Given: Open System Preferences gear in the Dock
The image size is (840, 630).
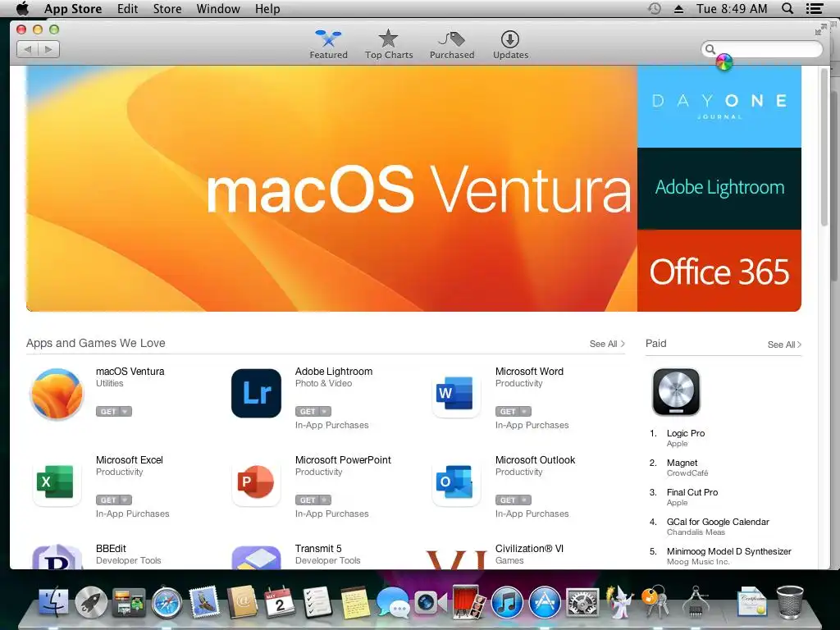Looking at the screenshot, I should pos(582,602).
